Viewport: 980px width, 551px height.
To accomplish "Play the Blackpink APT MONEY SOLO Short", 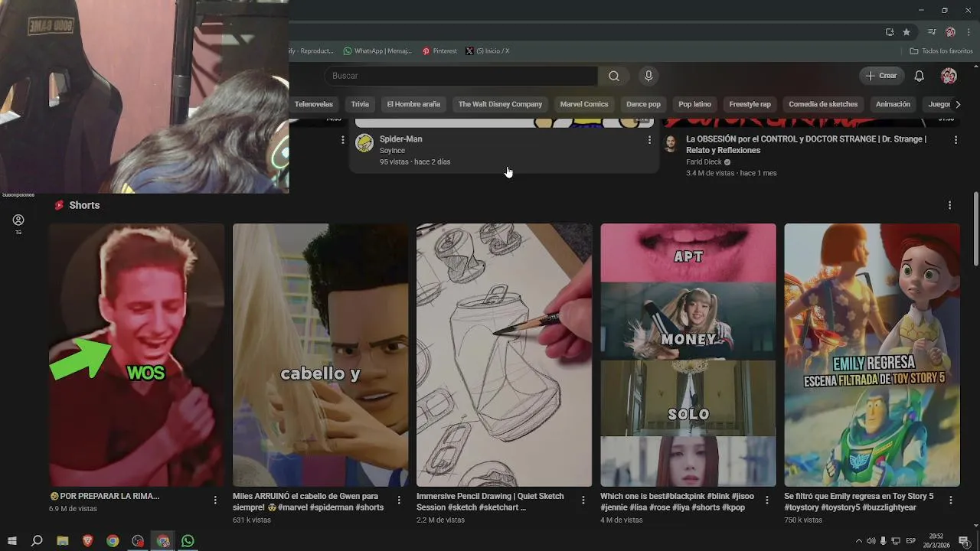I will [688, 355].
